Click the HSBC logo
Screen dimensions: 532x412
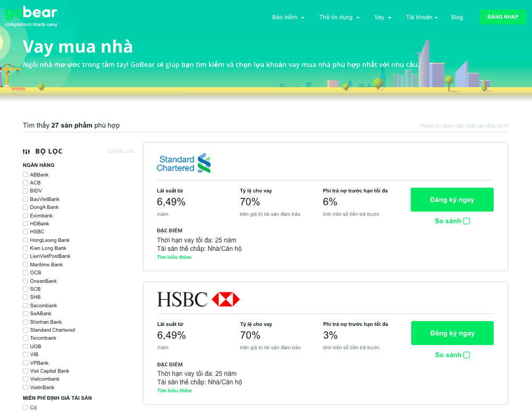pos(198,299)
